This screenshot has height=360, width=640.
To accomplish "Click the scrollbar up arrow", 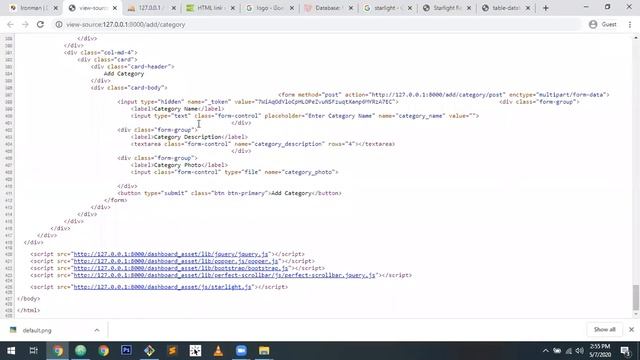I will coord(636,38).
